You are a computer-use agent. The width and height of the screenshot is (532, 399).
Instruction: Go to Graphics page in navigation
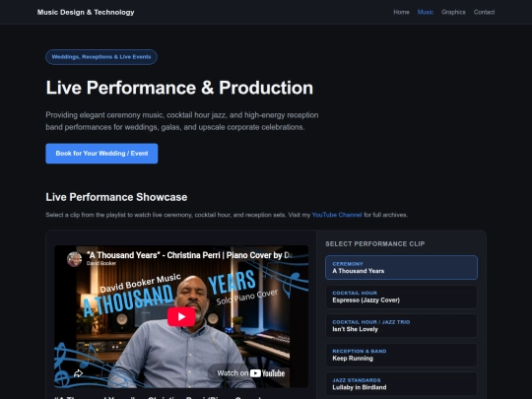click(x=453, y=12)
